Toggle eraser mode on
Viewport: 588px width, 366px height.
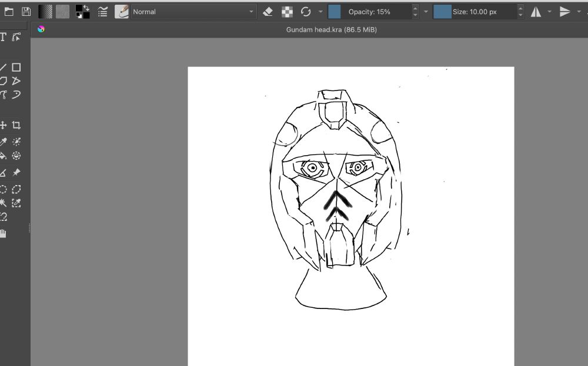click(x=268, y=12)
